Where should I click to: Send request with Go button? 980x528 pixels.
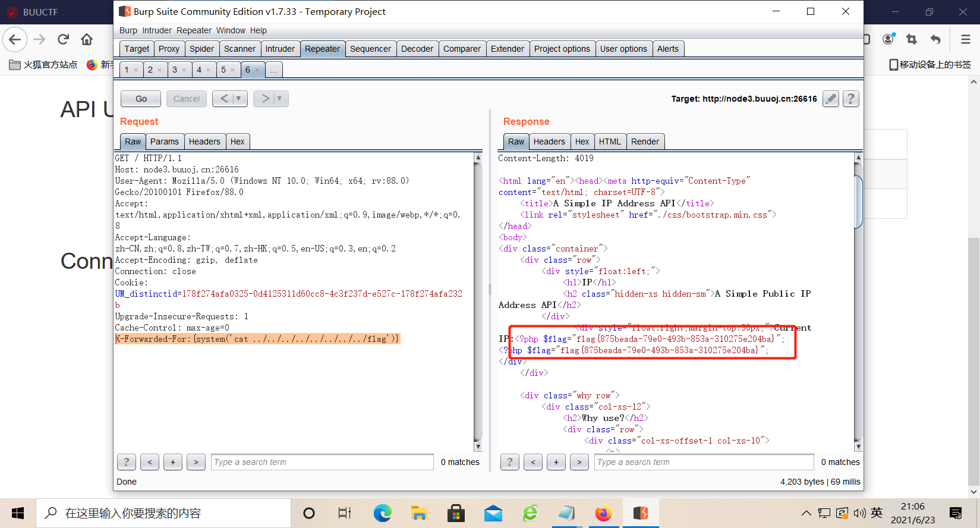pos(141,99)
